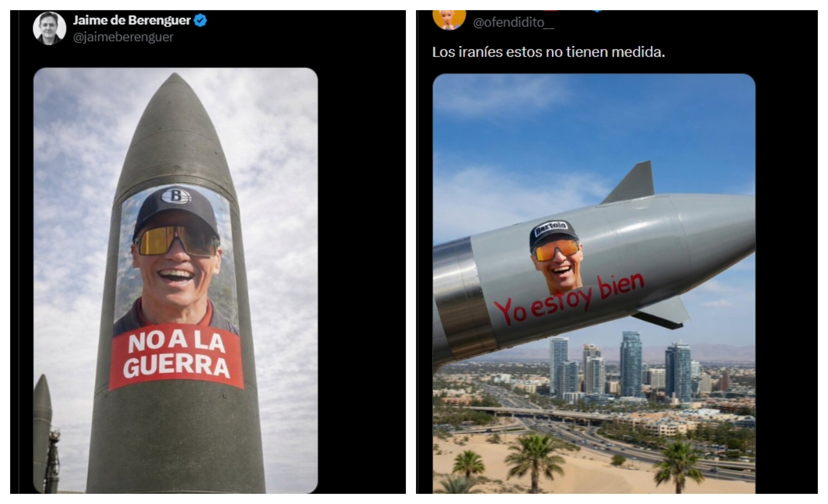Click the tweet text "Los iraníes estos no tienen medida."

(x=548, y=52)
